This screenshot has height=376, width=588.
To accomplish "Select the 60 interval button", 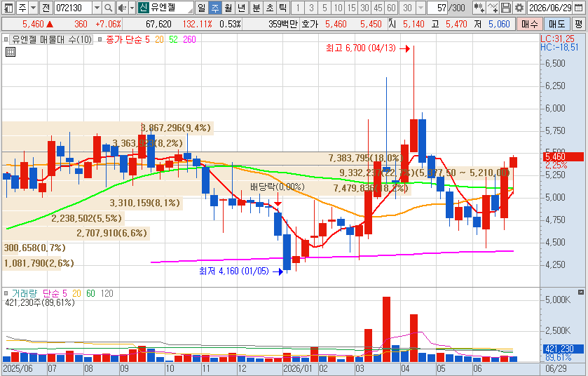I will pyautogui.click(x=391, y=8).
